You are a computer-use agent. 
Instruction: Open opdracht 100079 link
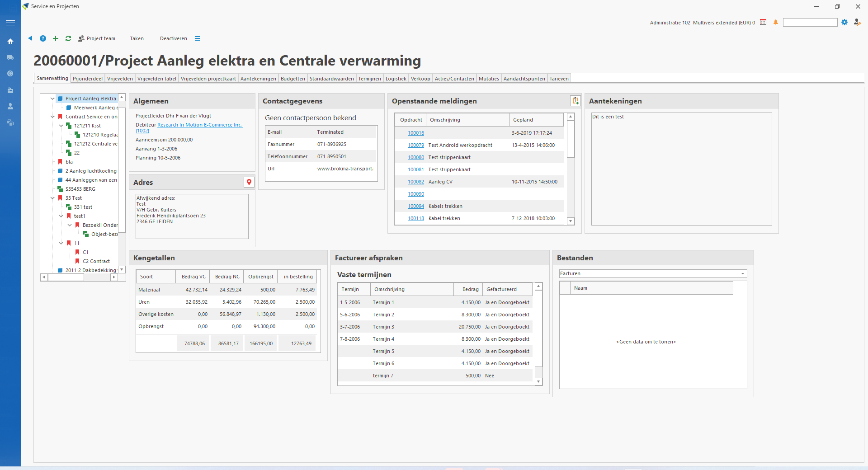[x=415, y=145]
